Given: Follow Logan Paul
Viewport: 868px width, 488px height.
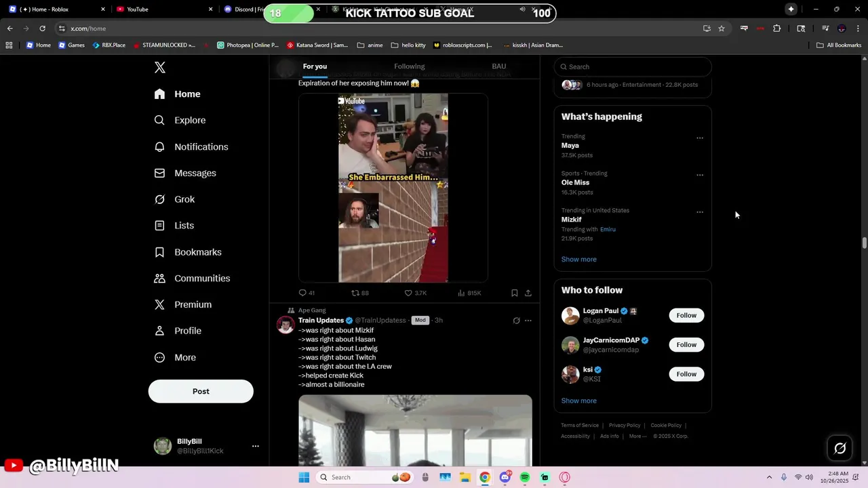Looking at the screenshot, I should (x=686, y=315).
